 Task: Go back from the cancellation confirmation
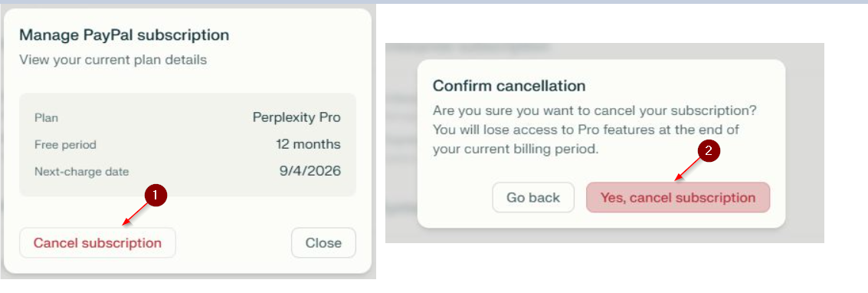(x=533, y=198)
